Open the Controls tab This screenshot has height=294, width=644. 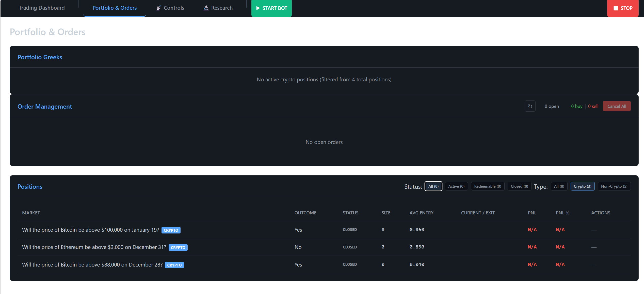pos(170,8)
